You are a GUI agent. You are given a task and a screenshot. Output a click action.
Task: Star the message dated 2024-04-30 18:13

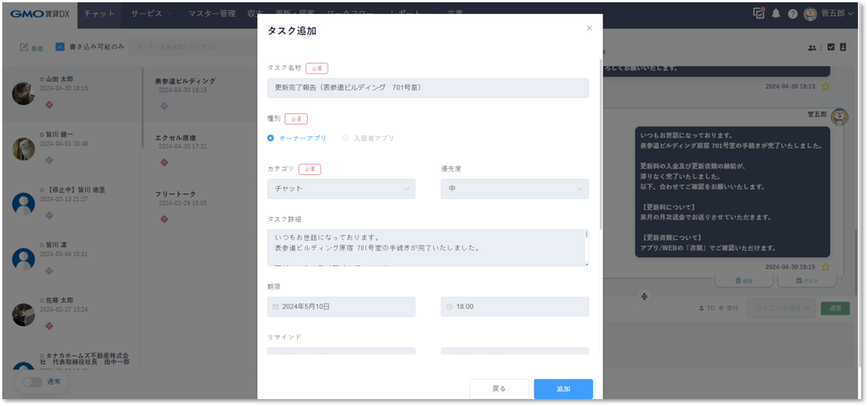(825, 87)
